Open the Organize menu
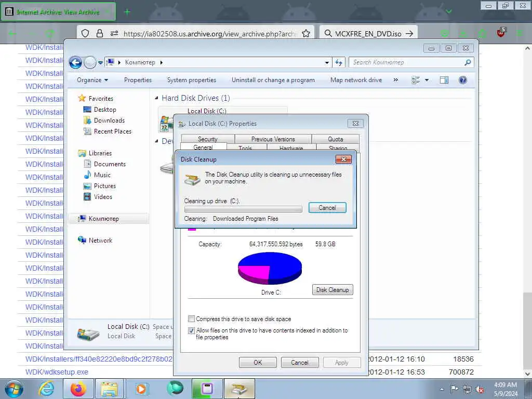532x399 pixels. [92, 80]
